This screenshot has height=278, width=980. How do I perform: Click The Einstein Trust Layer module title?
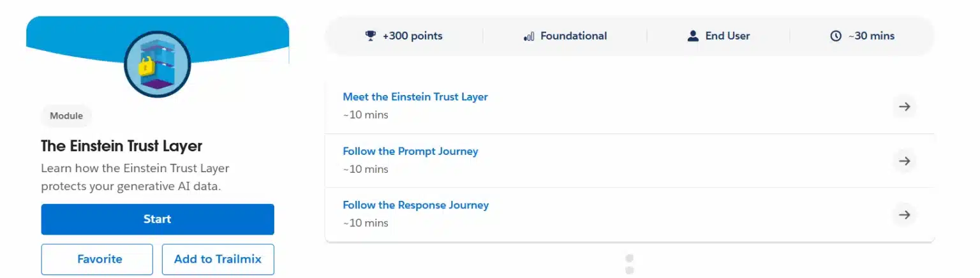122,146
